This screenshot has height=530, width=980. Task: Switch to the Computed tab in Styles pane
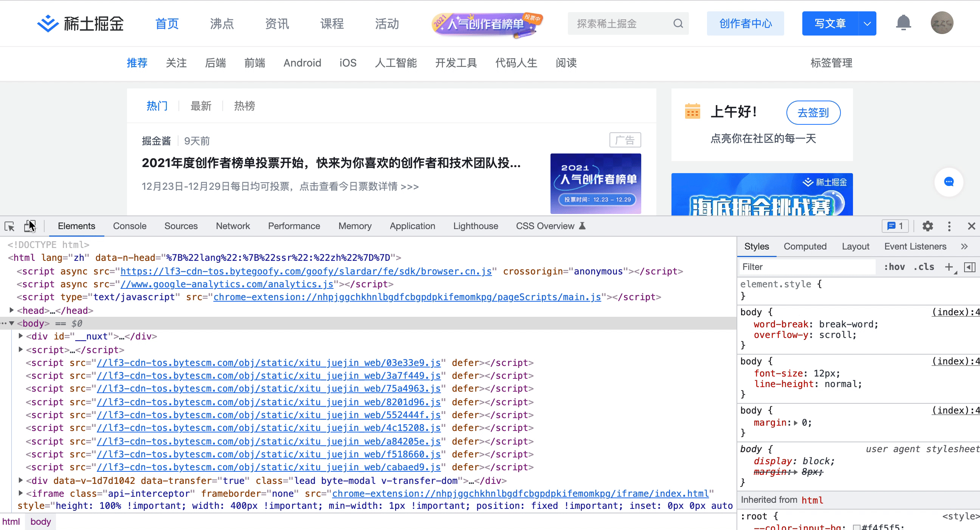click(805, 246)
